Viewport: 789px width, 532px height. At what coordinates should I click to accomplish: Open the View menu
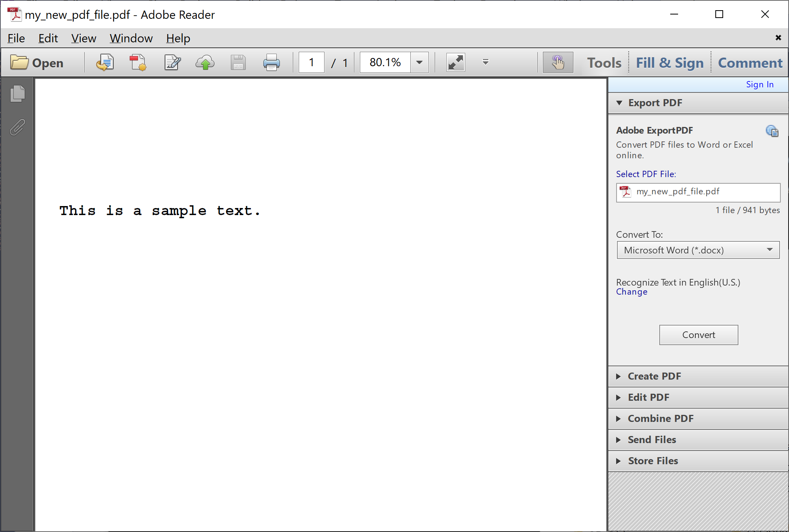83,38
